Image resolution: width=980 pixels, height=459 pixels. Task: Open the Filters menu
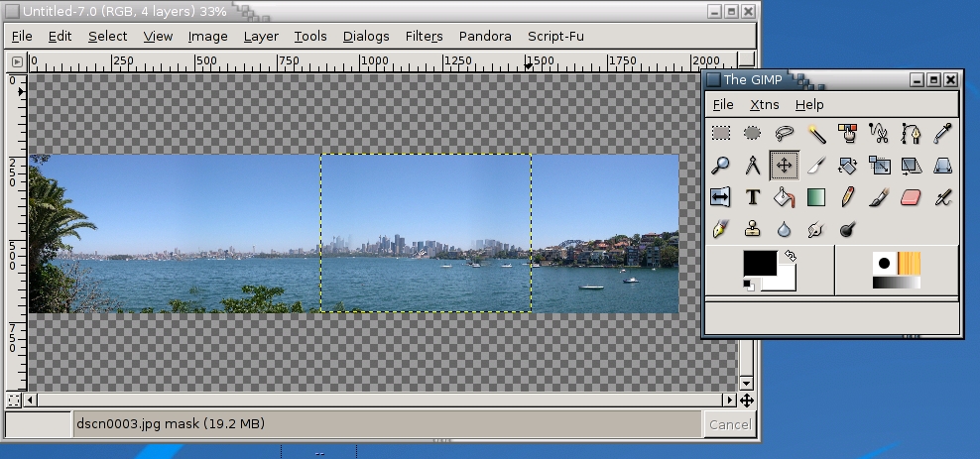click(x=424, y=36)
